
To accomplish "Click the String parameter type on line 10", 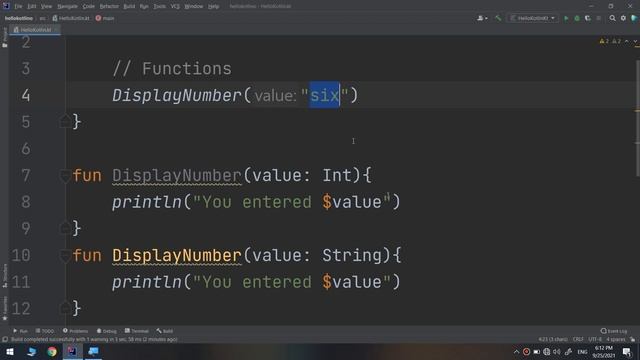I will [x=352, y=256].
